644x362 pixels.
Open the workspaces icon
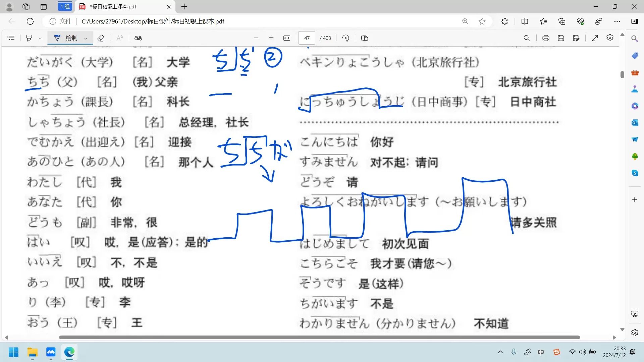(x=26, y=6)
